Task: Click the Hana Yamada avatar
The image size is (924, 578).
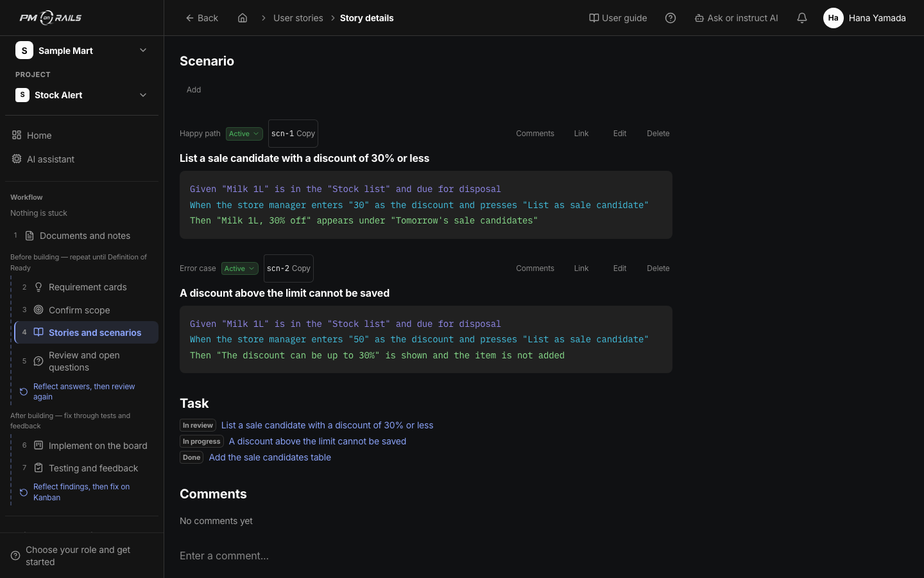Action: tap(833, 18)
